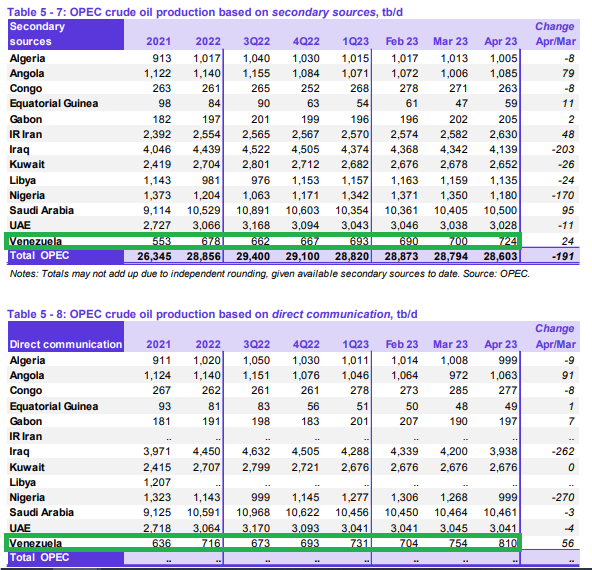Select Equatorial Guinea's 2021 value 93
Screen dimensions: 592x570
(165, 407)
